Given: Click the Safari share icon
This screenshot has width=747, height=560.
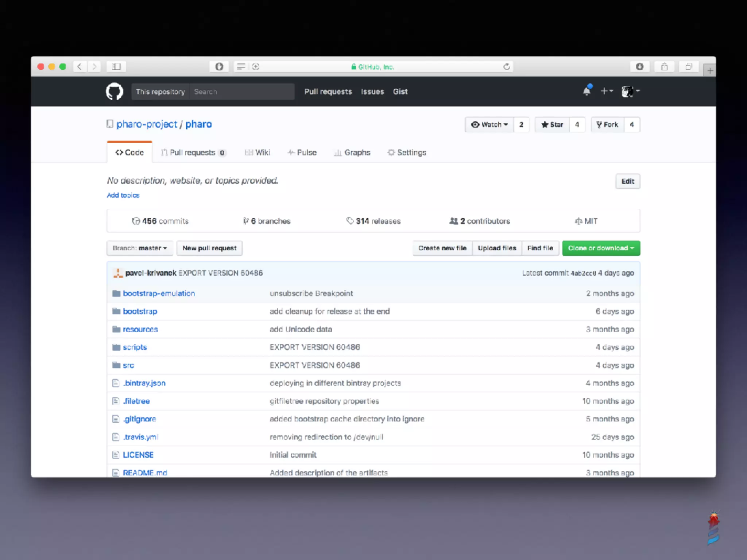Looking at the screenshot, I should [x=664, y=67].
